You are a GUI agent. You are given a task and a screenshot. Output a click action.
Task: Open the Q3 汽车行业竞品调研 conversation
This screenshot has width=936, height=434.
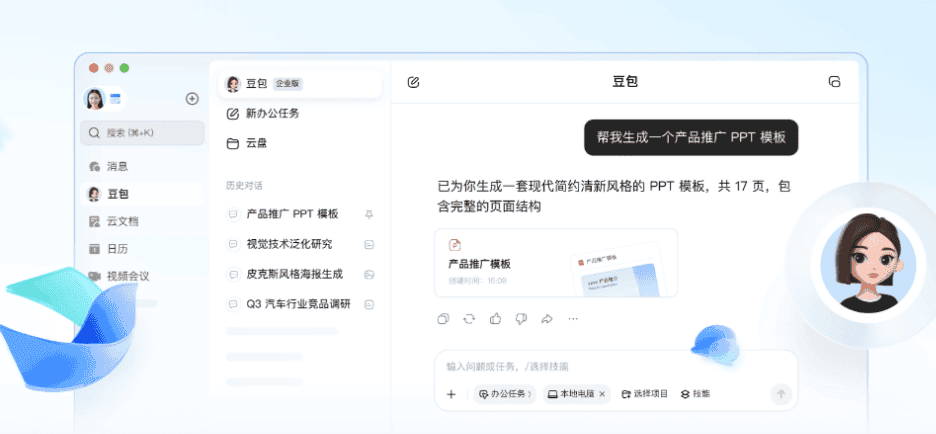(300, 304)
